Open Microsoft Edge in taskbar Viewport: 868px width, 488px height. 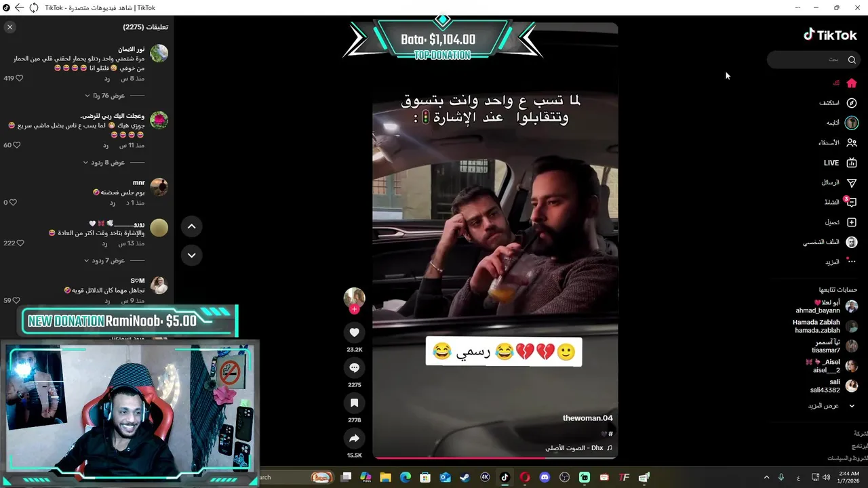[x=406, y=477]
